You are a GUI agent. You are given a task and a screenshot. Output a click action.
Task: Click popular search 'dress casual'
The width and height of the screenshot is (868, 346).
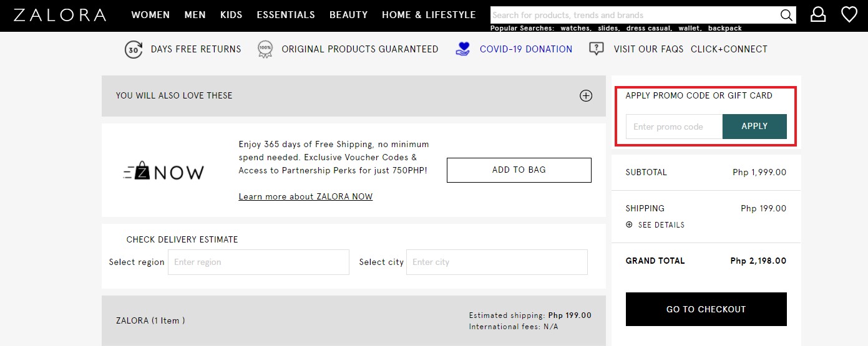point(650,28)
